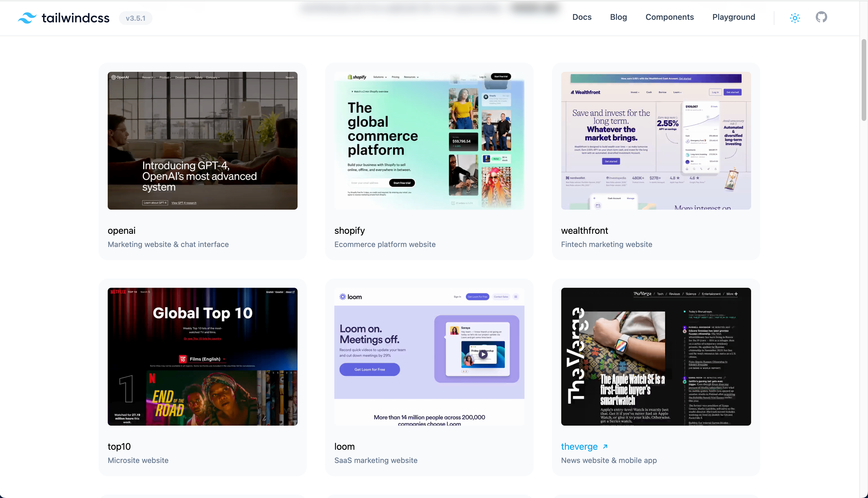Click the loom card title
868x498 pixels.
pyautogui.click(x=344, y=447)
